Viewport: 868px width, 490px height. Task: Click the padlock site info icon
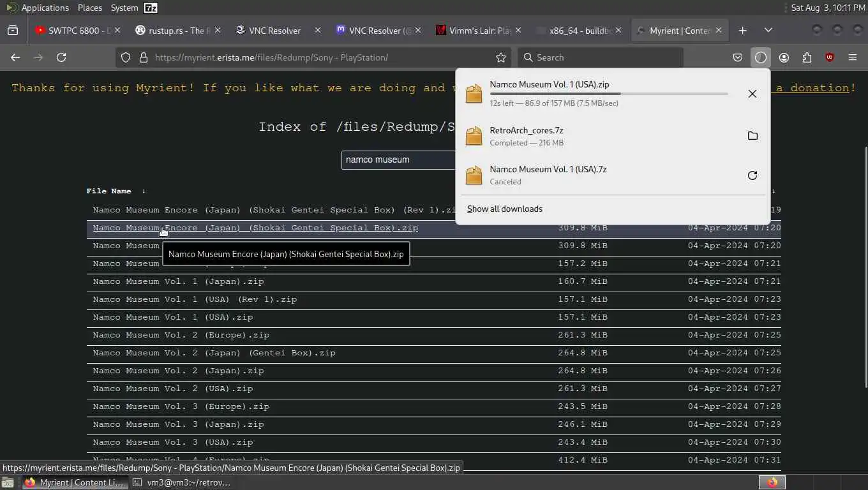tap(144, 57)
